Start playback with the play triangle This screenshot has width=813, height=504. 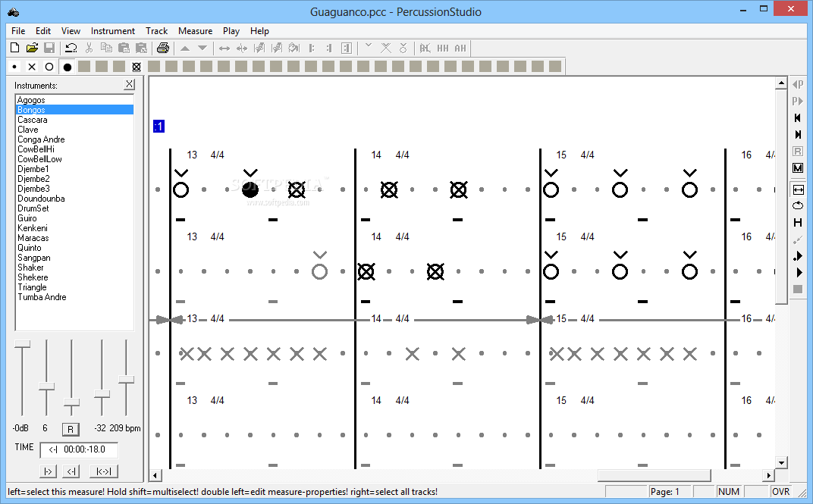[x=799, y=272]
